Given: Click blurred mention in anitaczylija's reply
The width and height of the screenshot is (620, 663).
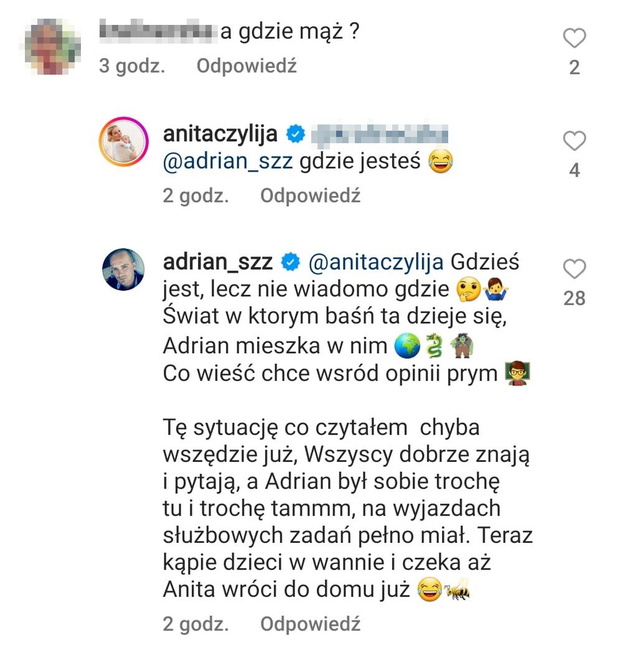Looking at the screenshot, I should (379, 134).
